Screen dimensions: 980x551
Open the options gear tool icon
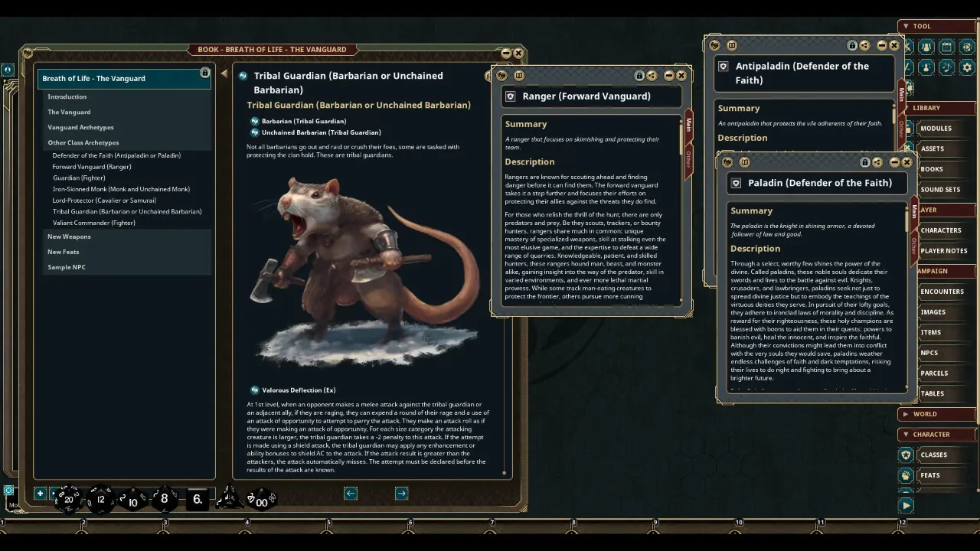(967, 67)
